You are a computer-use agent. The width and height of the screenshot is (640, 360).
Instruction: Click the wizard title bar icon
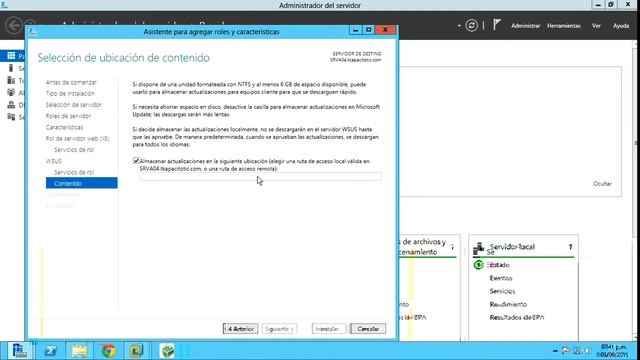[33, 31]
